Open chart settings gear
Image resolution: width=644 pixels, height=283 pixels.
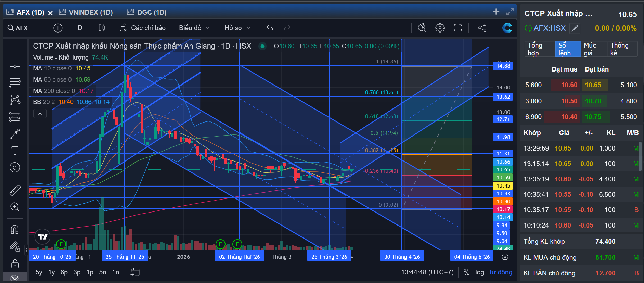[440, 28]
